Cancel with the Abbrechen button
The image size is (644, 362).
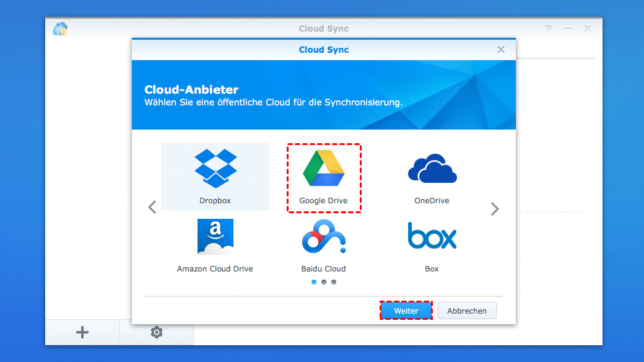(x=467, y=311)
